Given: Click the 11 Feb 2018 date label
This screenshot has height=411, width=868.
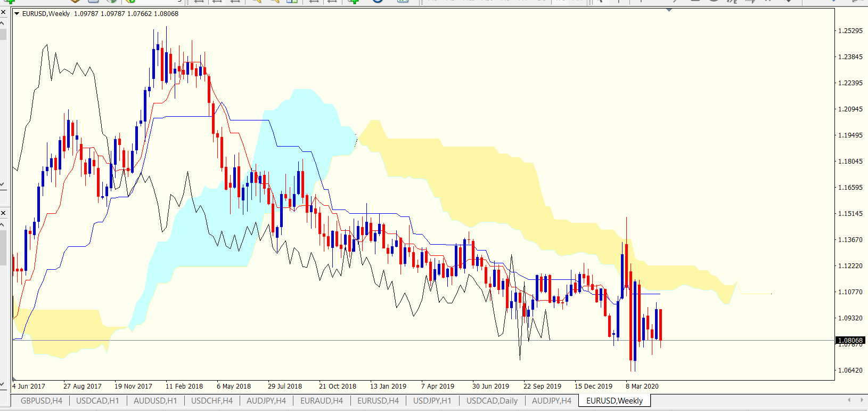Looking at the screenshot, I should point(184,386).
